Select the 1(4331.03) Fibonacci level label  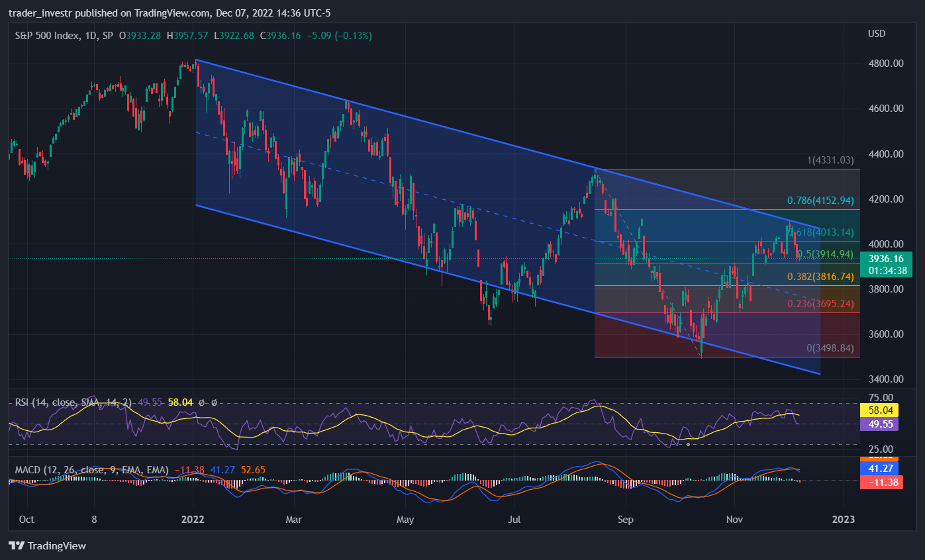click(x=830, y=160)
